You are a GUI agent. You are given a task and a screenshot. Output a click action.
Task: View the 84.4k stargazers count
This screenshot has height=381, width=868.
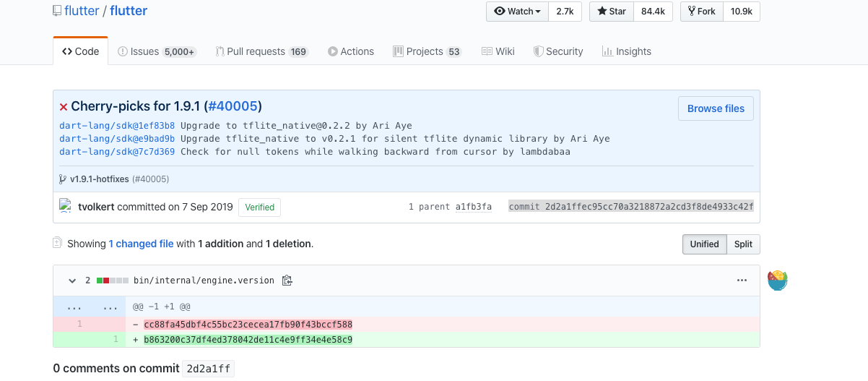click(653, 12)
